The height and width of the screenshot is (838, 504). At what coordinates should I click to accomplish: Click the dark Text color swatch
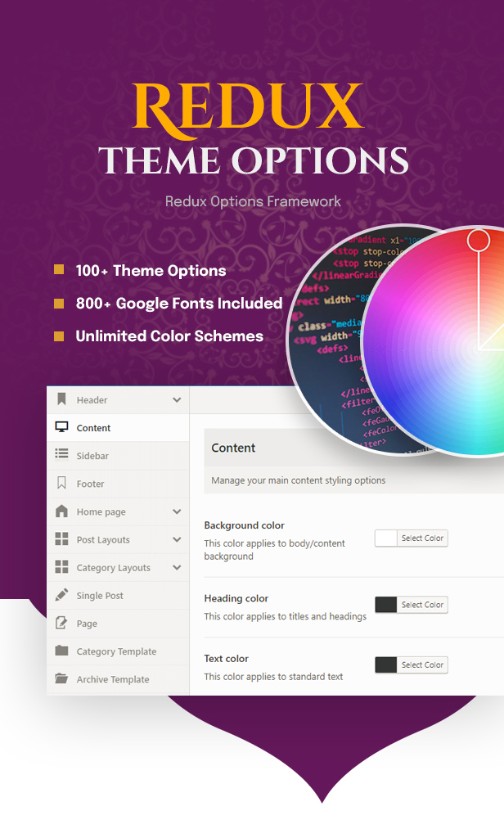[386, 665]
